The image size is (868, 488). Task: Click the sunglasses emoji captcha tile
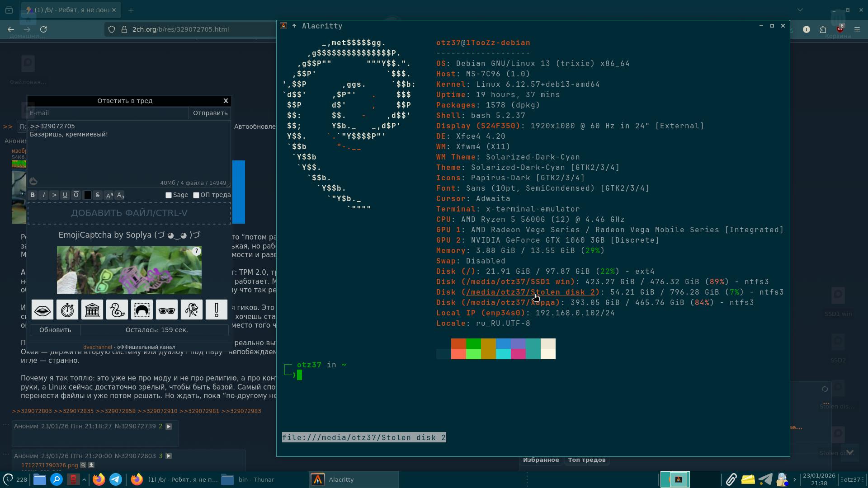coord(166,310)
